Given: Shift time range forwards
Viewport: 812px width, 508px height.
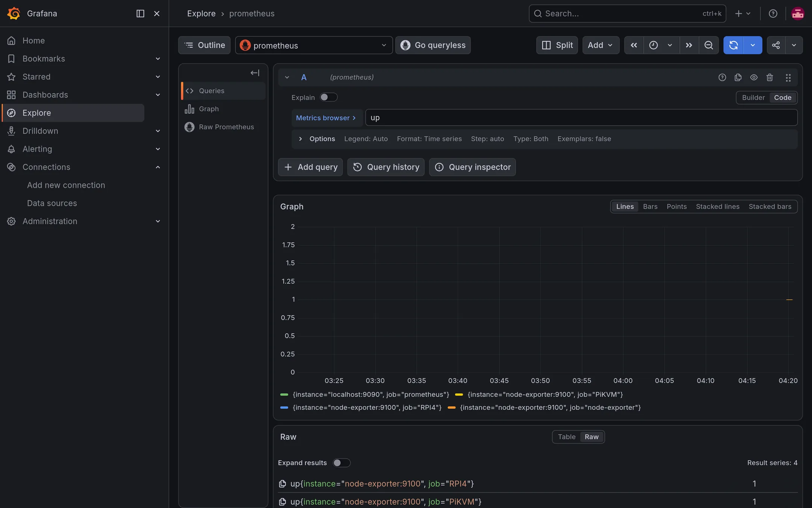Looking at the screenshot, I should [689, 45].
